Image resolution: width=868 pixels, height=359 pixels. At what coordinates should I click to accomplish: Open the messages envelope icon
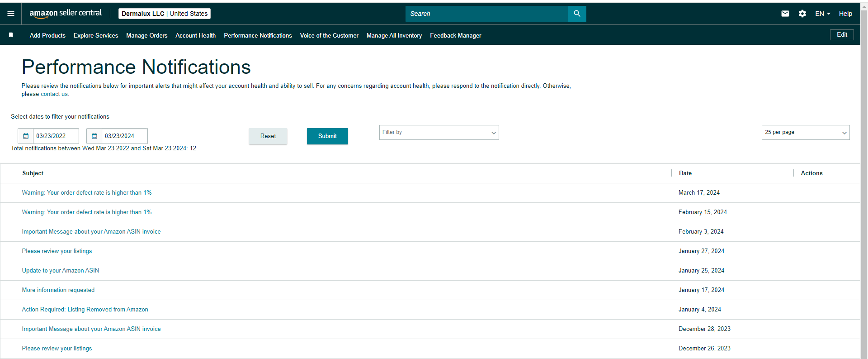(x=785, y=14)
